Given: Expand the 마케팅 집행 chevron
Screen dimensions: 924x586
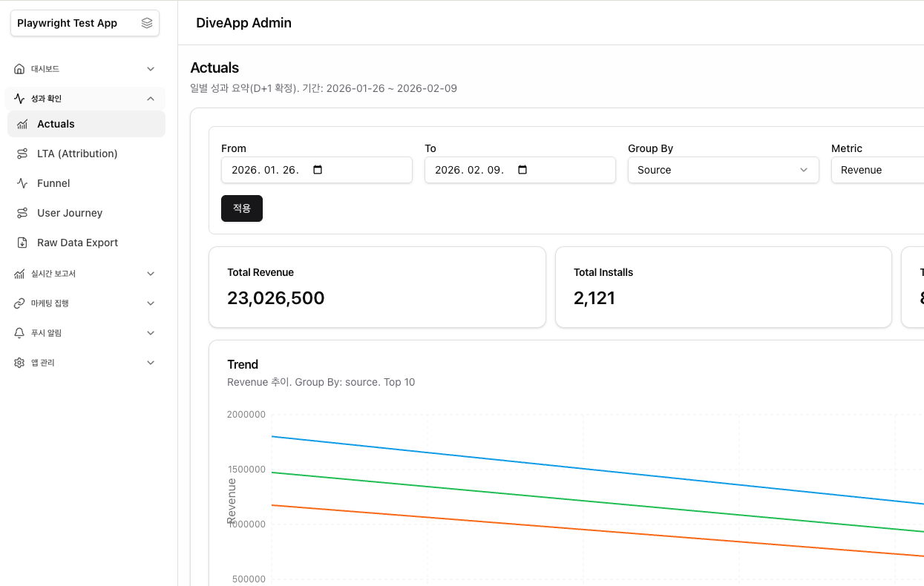Looking at the screenshot, I should [151, 303].
